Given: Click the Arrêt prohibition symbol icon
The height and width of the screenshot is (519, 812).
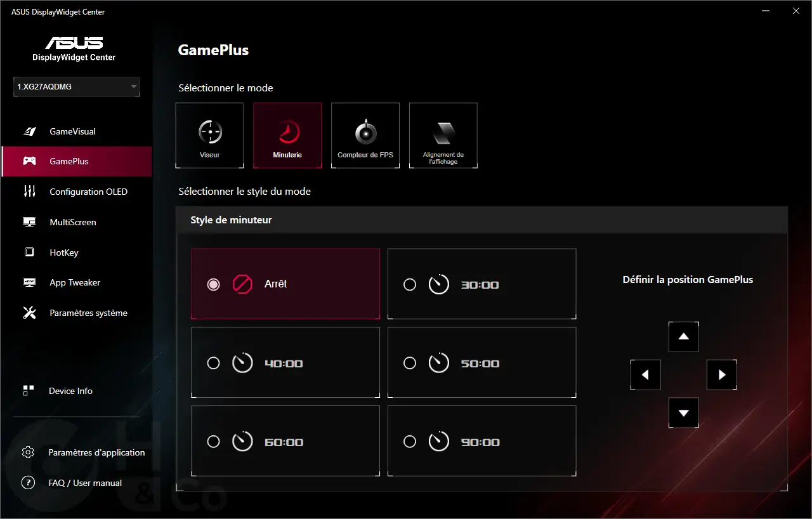Looking at the screenshot, I should click(242, 284).
